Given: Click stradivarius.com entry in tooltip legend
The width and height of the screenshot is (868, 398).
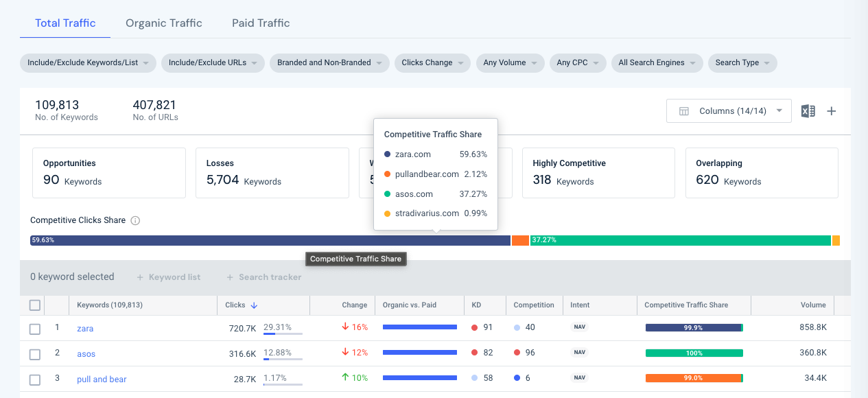Looking at the screenshot, I should tap(436, 213).
